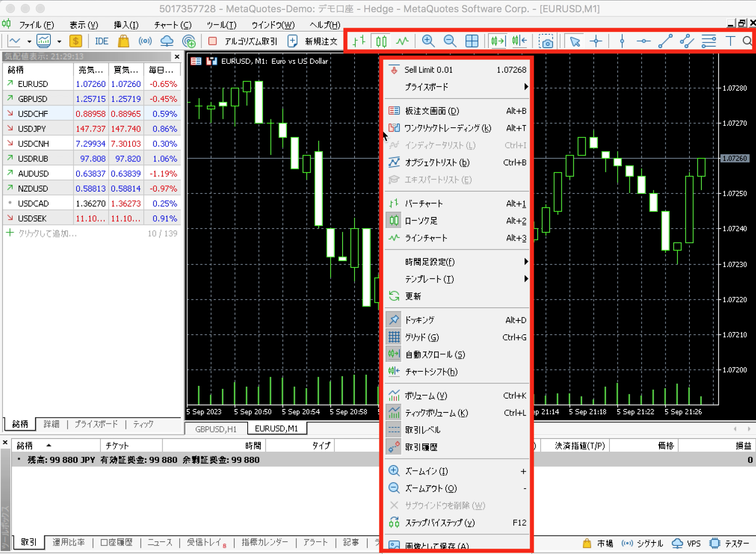Select the horizontal line drawing tool

(643, 41)
